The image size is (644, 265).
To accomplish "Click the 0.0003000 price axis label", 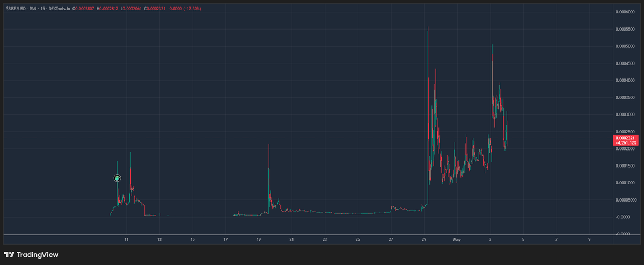I will click(x=626, y=114).
